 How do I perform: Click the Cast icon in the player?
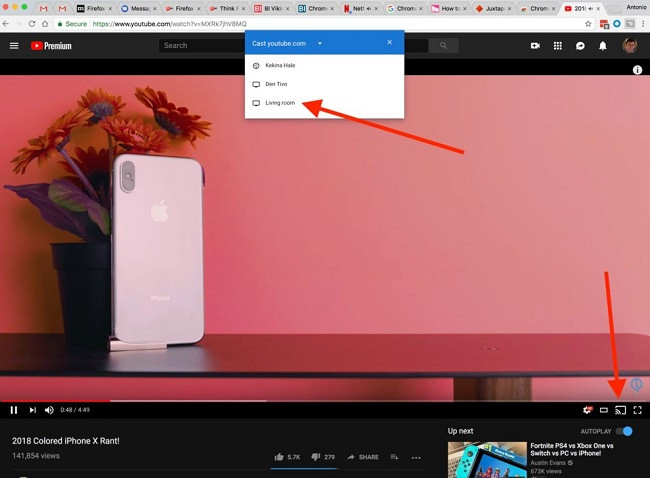[620, 410]
